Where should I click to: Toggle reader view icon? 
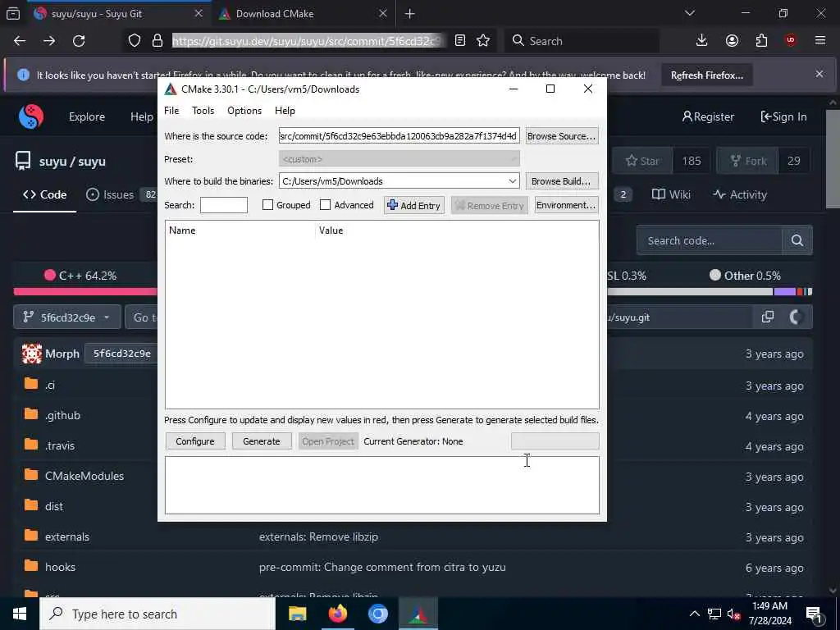pos(460,41)
